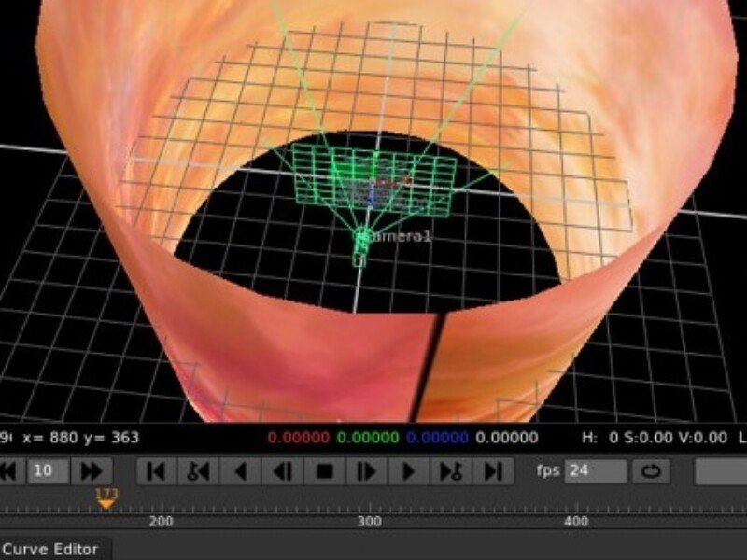This screenshot has width=747, height=560.
Task: Step forward one frame
Action: [x=366, y=471]
